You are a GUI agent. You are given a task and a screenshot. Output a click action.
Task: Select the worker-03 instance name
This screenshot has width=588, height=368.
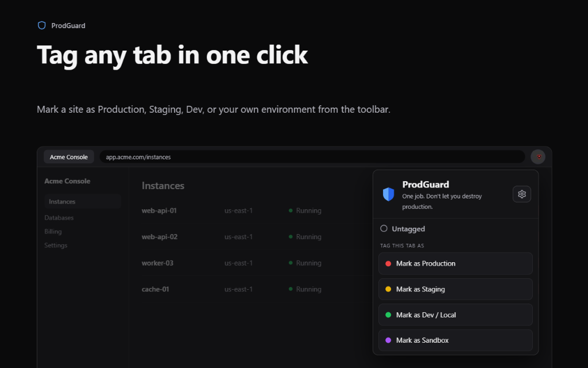pyautogui.click(x=157, y=263)
